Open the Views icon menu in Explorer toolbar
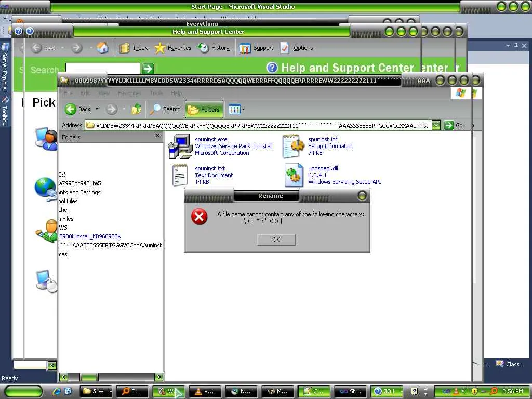532x399 pixels. point(236,109)
